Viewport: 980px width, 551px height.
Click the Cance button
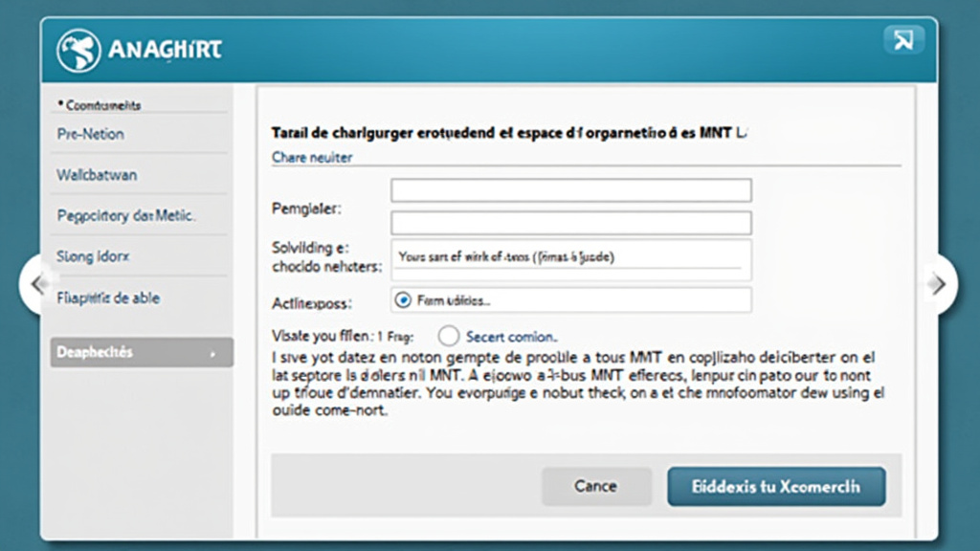pos(596,486)
